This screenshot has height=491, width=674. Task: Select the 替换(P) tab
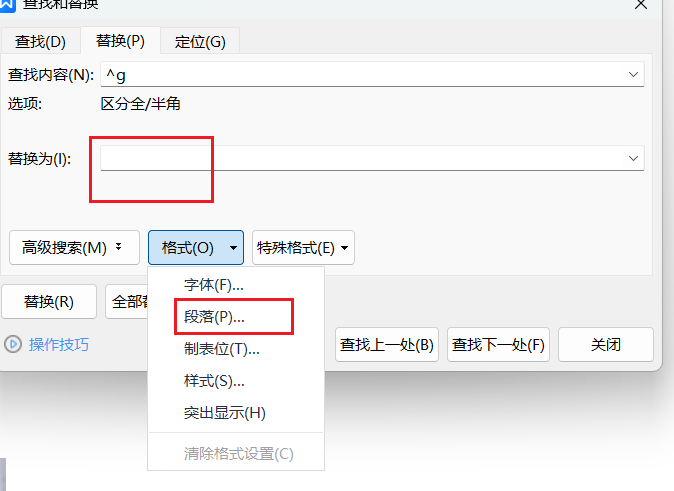[x=120, y=41]
